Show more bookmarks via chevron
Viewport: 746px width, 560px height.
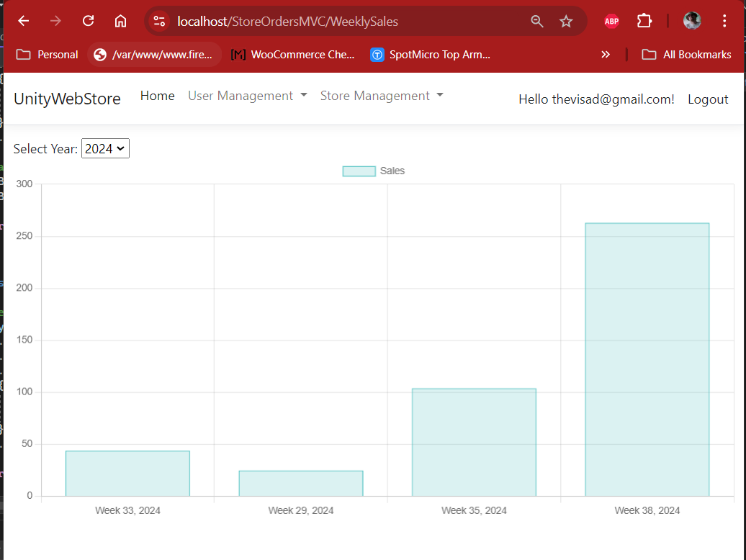click(606, 55)
